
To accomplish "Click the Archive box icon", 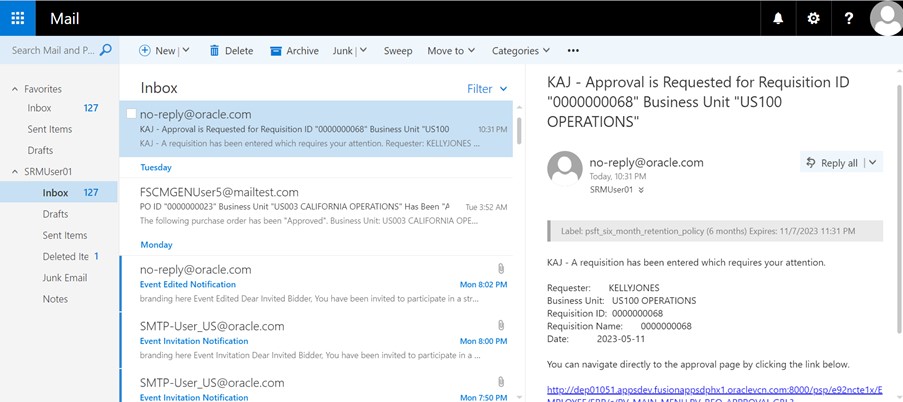I will 276,51.
